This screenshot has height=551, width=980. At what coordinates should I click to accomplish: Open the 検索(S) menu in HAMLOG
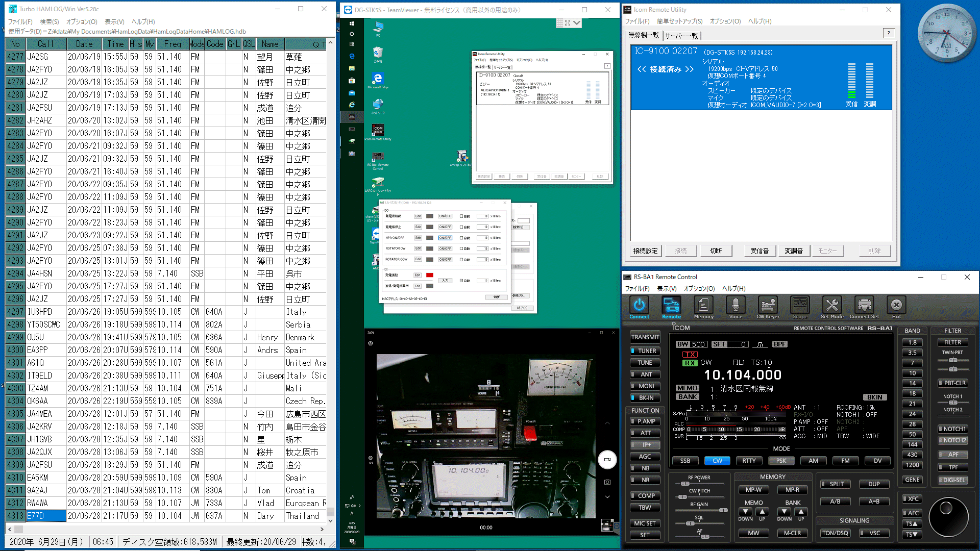49,21
